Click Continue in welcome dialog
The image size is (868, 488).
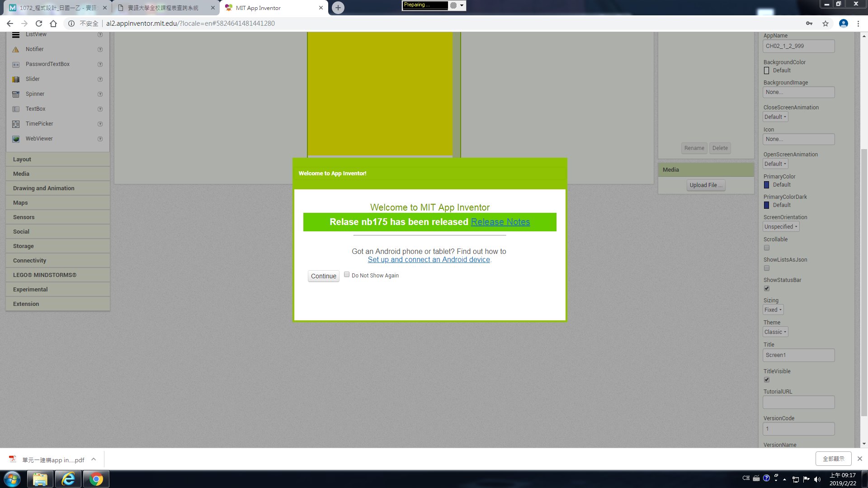pos(324,276)
